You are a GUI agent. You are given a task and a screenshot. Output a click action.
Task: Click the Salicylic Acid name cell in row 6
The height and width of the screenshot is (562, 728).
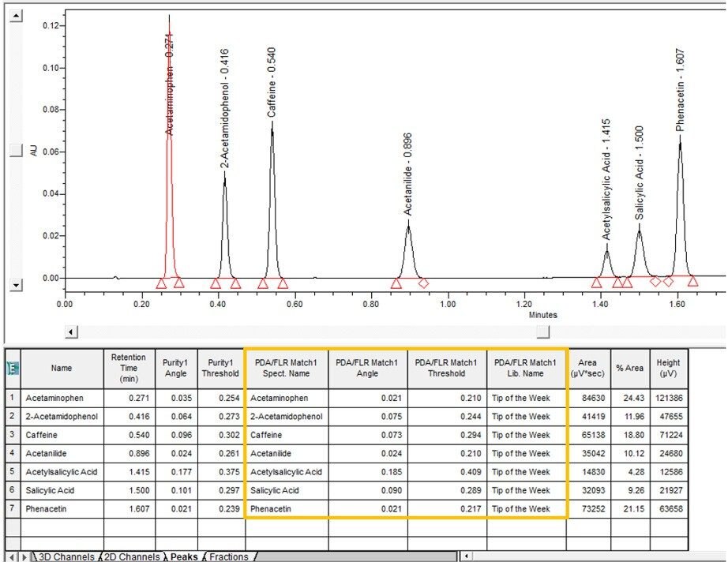pyautogui.click(x=62, y=490)
